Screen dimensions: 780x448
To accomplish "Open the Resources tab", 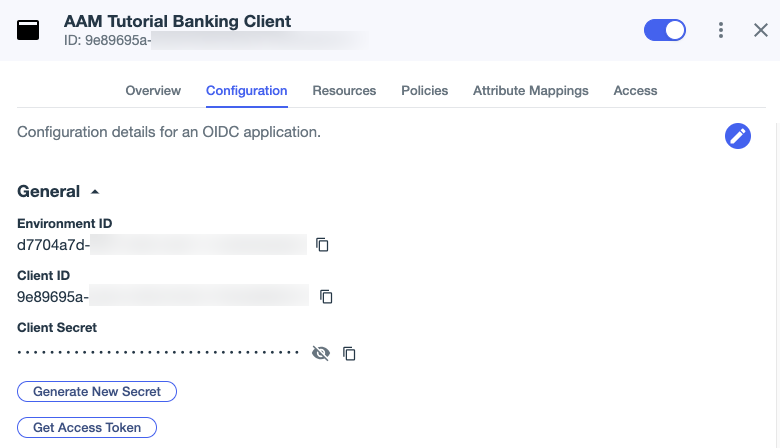I will click(344, 90).
